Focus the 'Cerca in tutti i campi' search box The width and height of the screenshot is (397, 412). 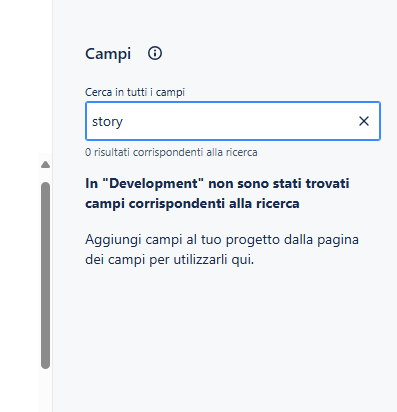point(233,121)
